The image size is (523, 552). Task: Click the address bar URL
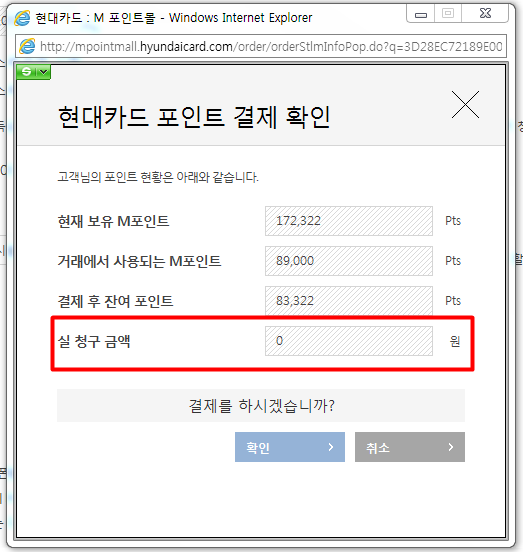(271, 46)
